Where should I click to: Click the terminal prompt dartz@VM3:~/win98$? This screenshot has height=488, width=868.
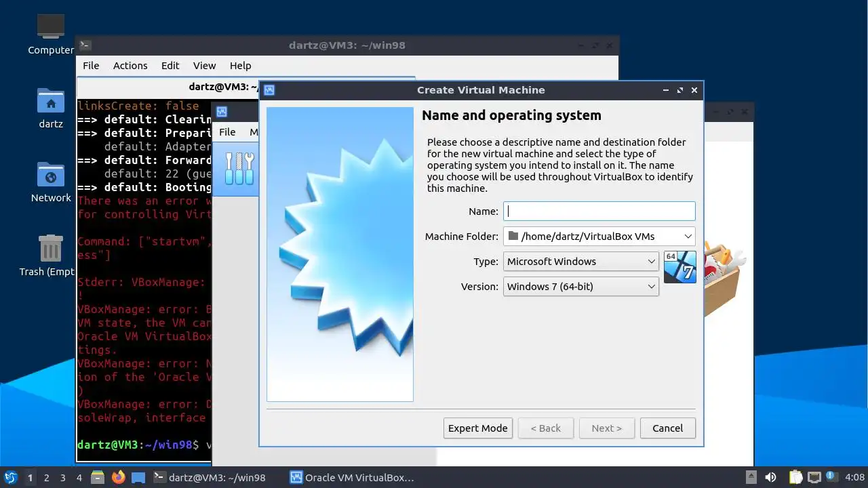click(x=138, y=445)
